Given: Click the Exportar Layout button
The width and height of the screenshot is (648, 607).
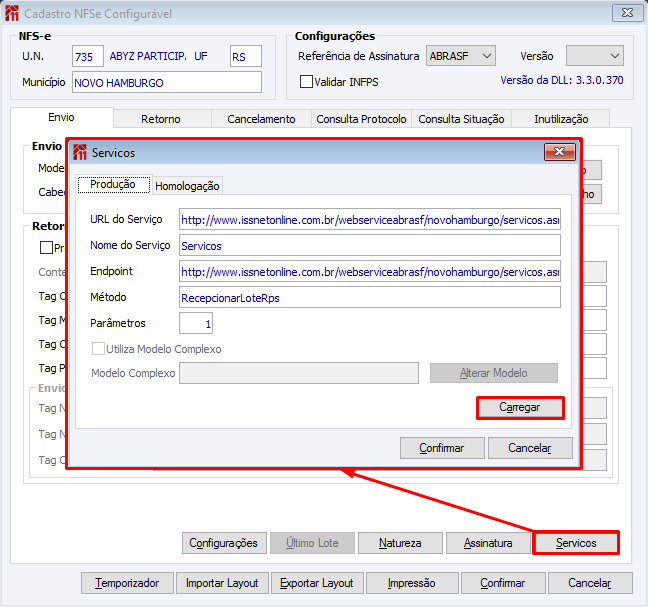Looking at the screenshot, I should (317, 583).
